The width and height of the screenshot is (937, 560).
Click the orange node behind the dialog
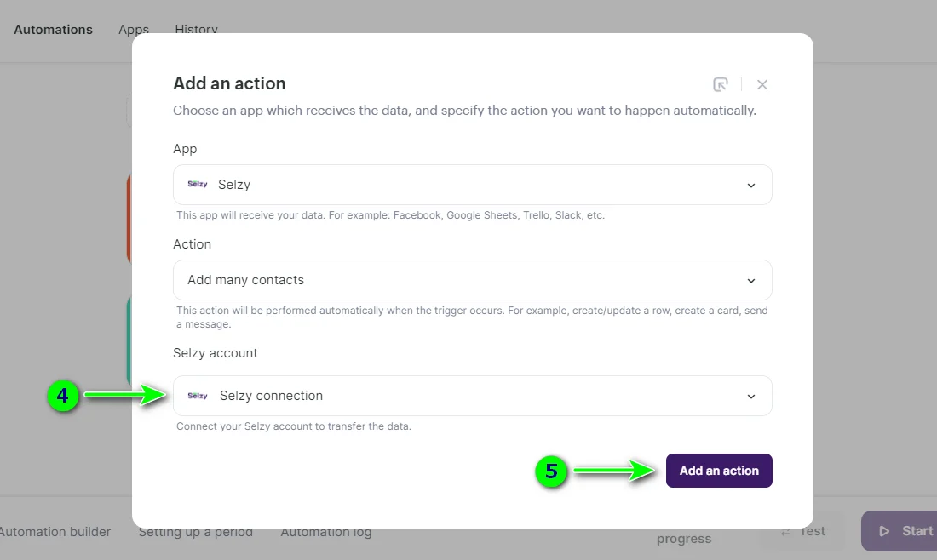point(129,218)
